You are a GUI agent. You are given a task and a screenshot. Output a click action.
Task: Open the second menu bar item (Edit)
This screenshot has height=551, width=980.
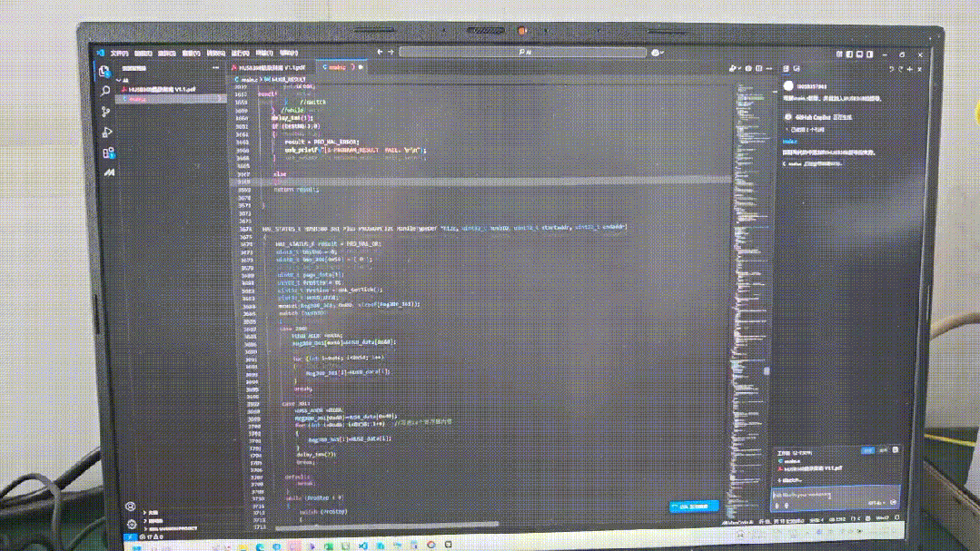(x=144, y=53)
